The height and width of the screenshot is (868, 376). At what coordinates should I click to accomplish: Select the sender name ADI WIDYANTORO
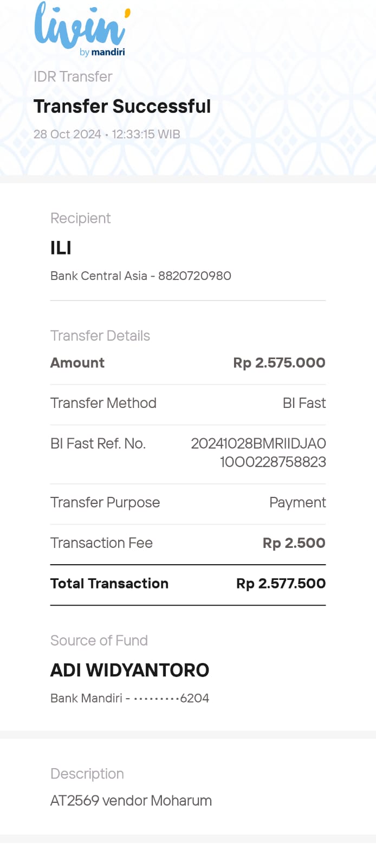[129, 671]
